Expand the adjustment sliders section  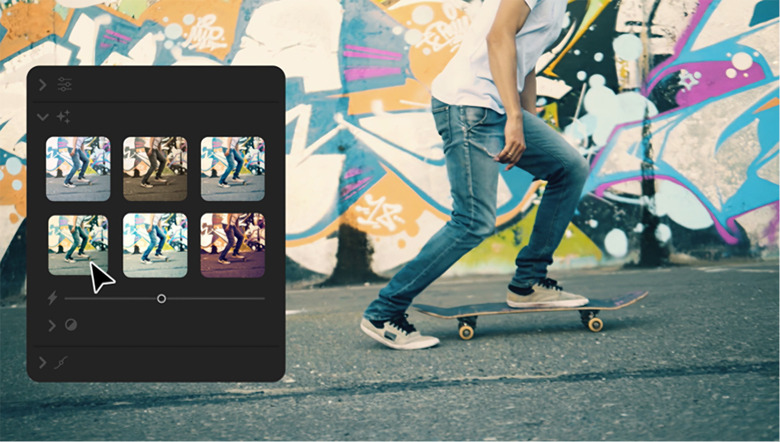point(43,85)
